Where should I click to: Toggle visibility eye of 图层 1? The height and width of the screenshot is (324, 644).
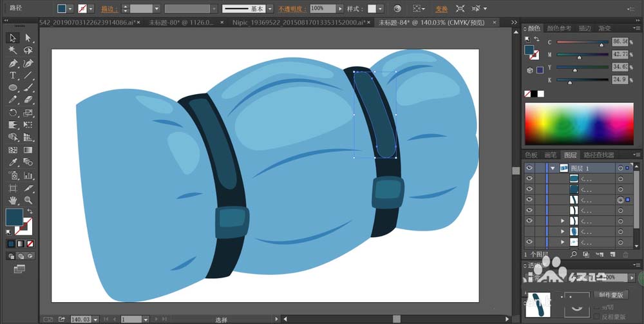(x=529, y=168)
